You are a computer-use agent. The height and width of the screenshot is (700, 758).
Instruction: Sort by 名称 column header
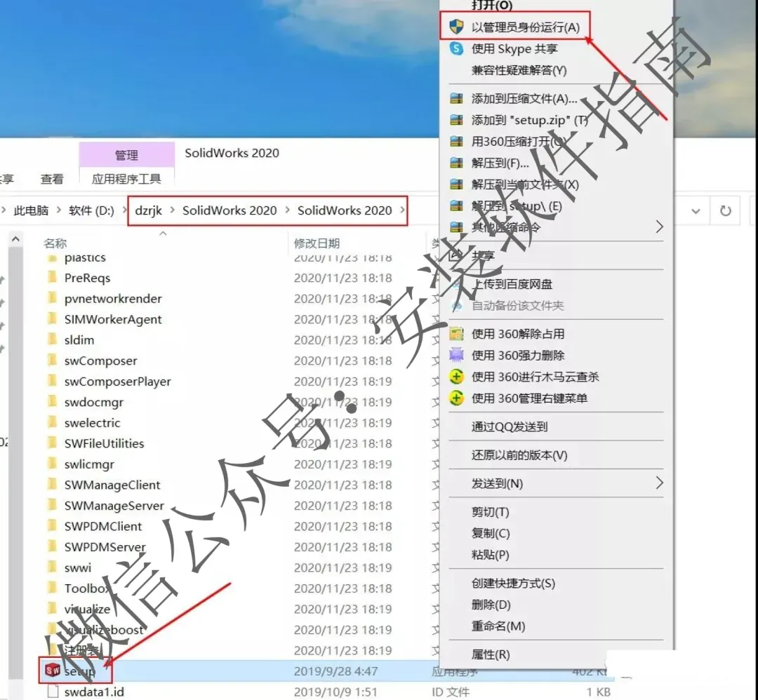point(55,243)
